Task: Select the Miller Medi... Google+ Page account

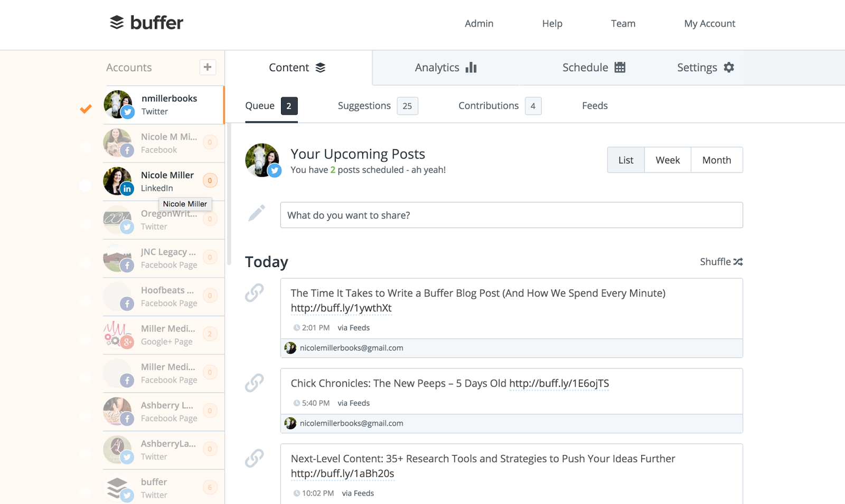Action: (x=164, y=335)
